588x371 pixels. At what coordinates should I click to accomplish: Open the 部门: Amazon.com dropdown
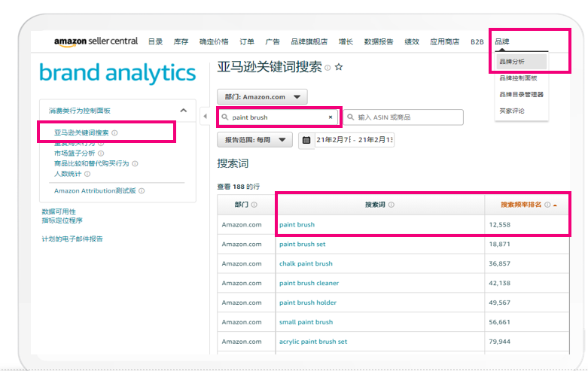[x=262, y=96]
